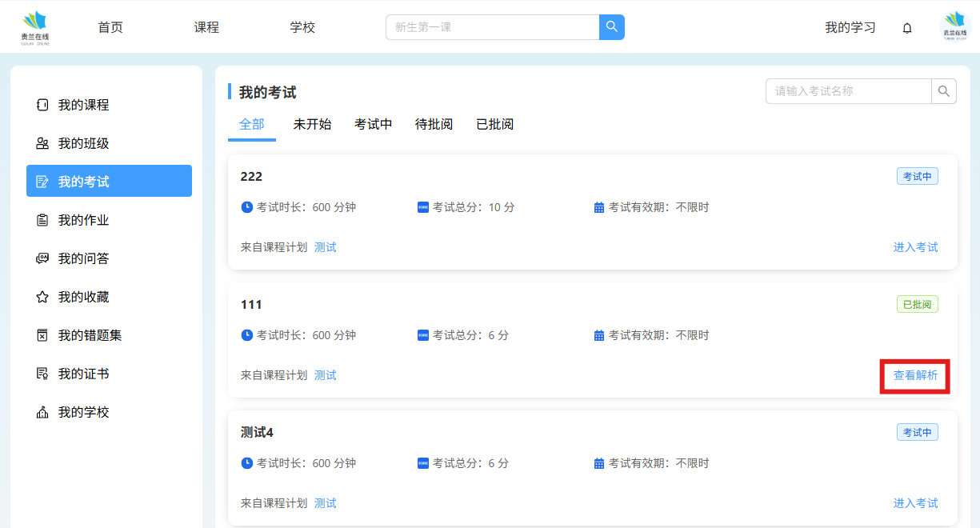Screen dimensions: 980x528
Task: Open the user avatar profile
Action: click(954, 27)
